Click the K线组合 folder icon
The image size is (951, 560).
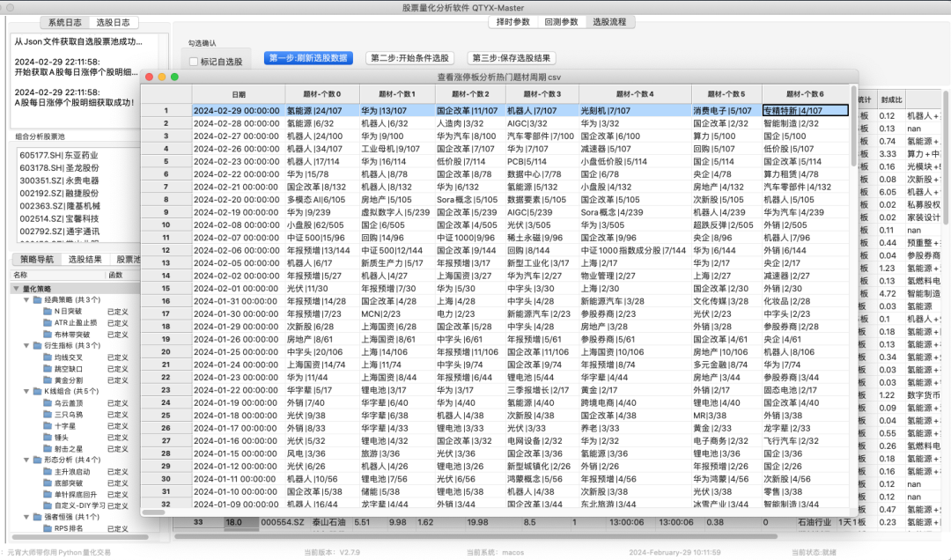36,393
